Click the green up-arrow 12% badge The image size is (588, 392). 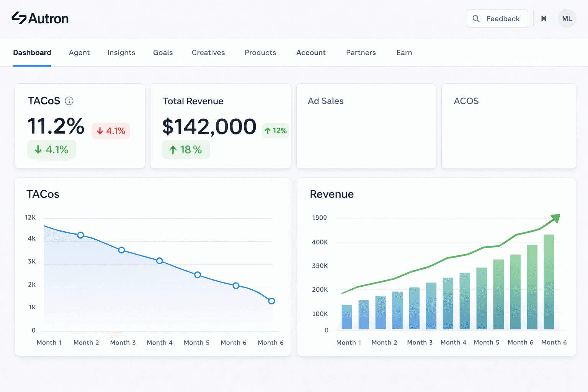pos(275,131)
